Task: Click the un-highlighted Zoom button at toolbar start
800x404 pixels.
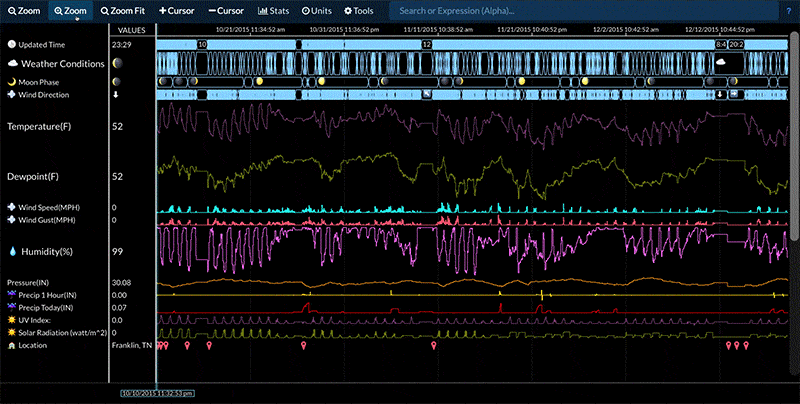Action: pos(24,11)
